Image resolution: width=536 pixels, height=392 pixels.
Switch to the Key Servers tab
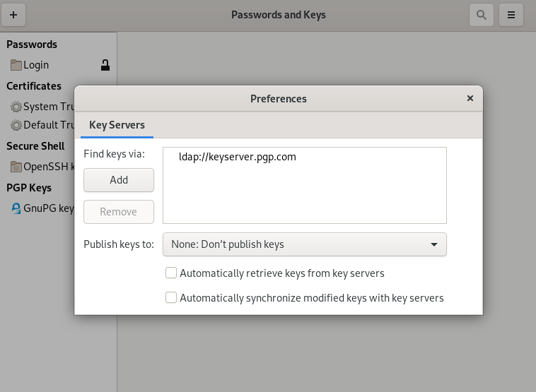[117, 125]
